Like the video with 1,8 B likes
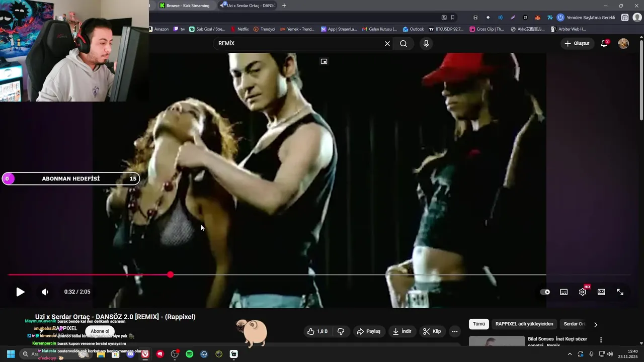 (317, 331)
